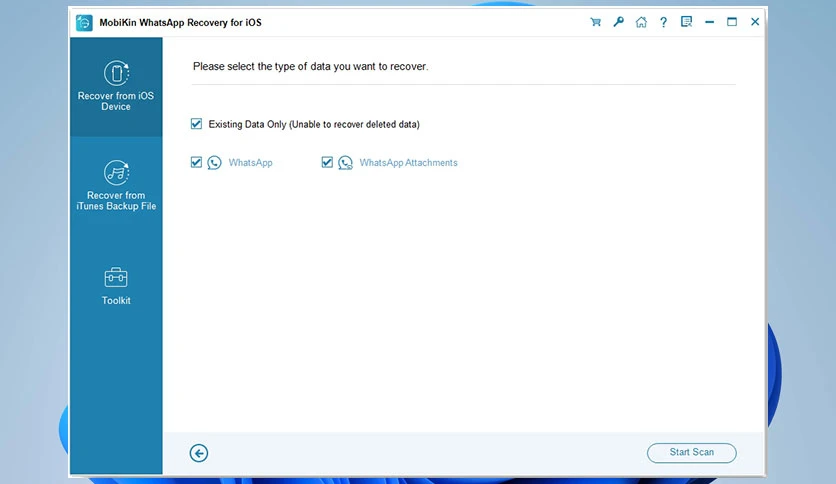
Task: Select Recover from iOS Device tab
Action: pos(116,86)
